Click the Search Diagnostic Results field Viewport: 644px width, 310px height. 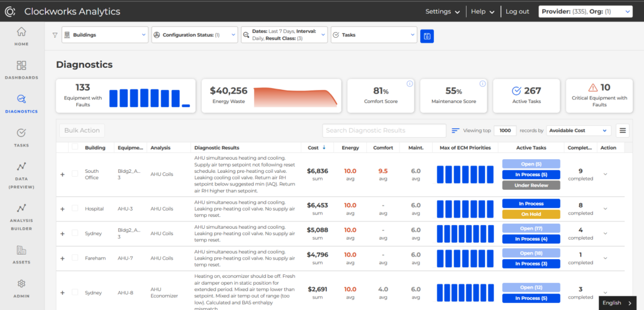pyautogui.click(x=384, y=131)
